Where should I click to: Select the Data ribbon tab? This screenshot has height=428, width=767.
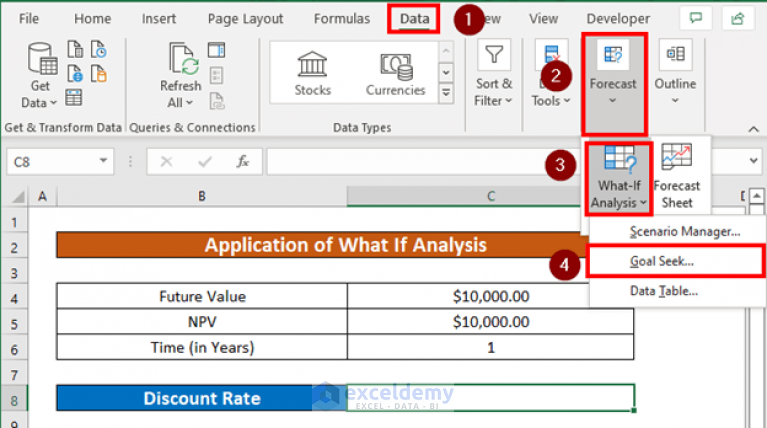(x=414, y=19)
